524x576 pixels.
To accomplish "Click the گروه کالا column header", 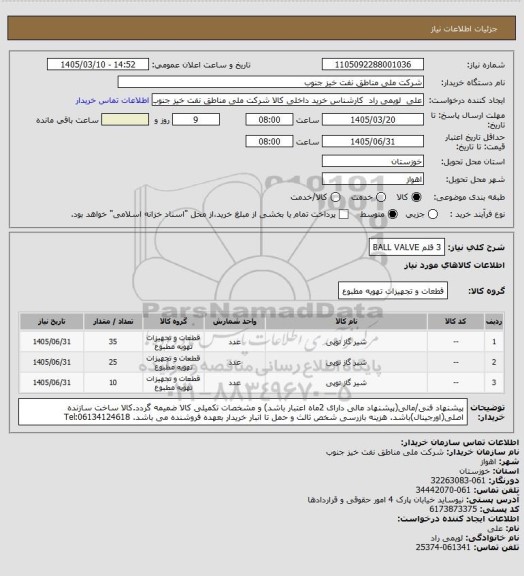I will [x=173, y=321].
